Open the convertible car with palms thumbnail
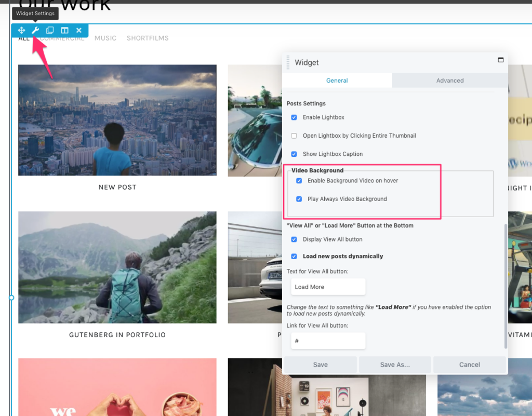 (x=255, y=120)
